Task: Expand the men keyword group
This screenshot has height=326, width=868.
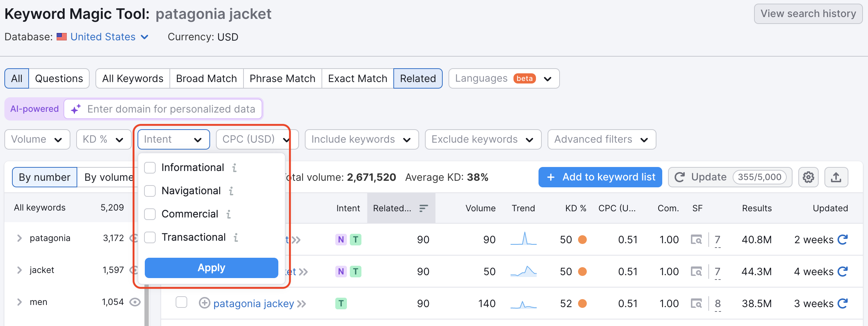Action: (19, 302)
